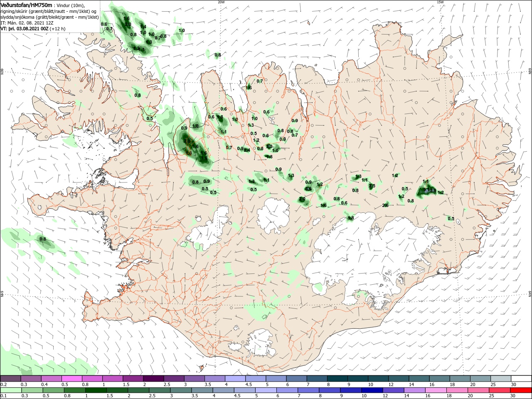Select dark teal swatch between 8 and 9
This screenshot has height=399, width=532.
pos(337,379)
